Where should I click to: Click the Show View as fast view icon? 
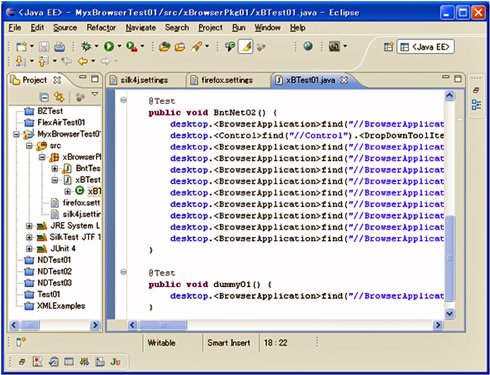[21, 341]
